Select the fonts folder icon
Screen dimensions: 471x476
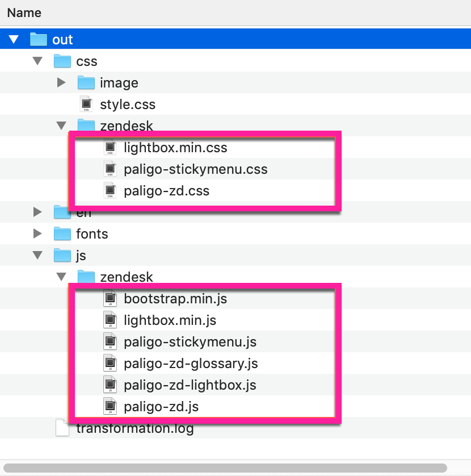click(x=62, y=233)
